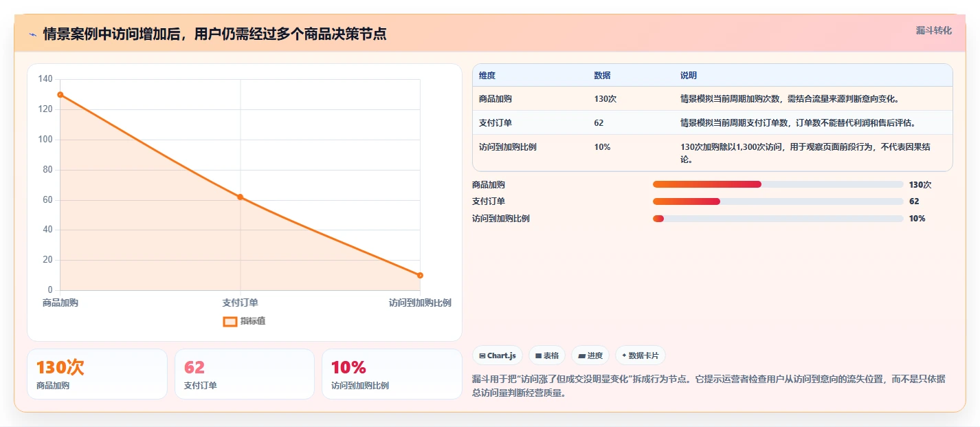Click the footer paragraph starting 漏斗用于把
Image resolution: width=980 pixels, height=427 pixels.
point(709,386)
